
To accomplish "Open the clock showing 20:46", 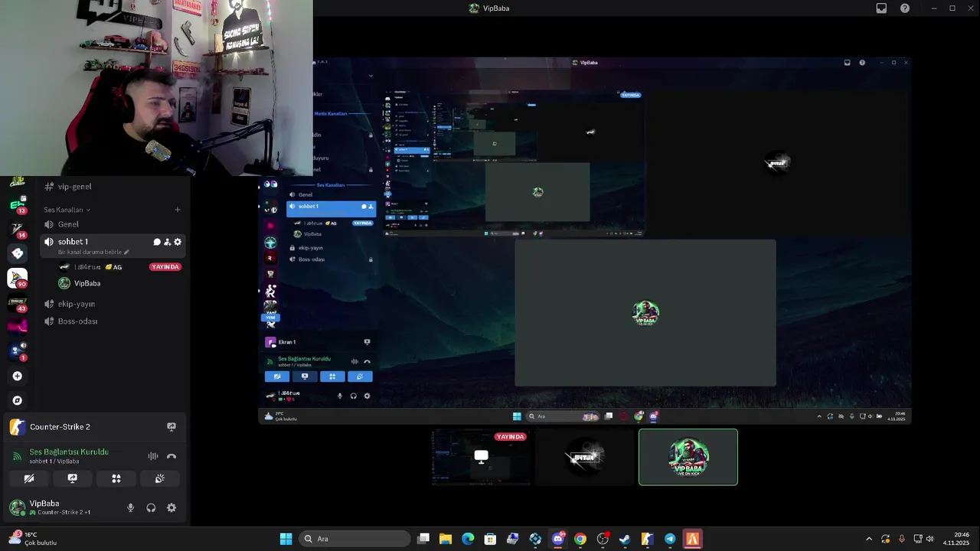I will pyautogui.click(x=957, y=539).
